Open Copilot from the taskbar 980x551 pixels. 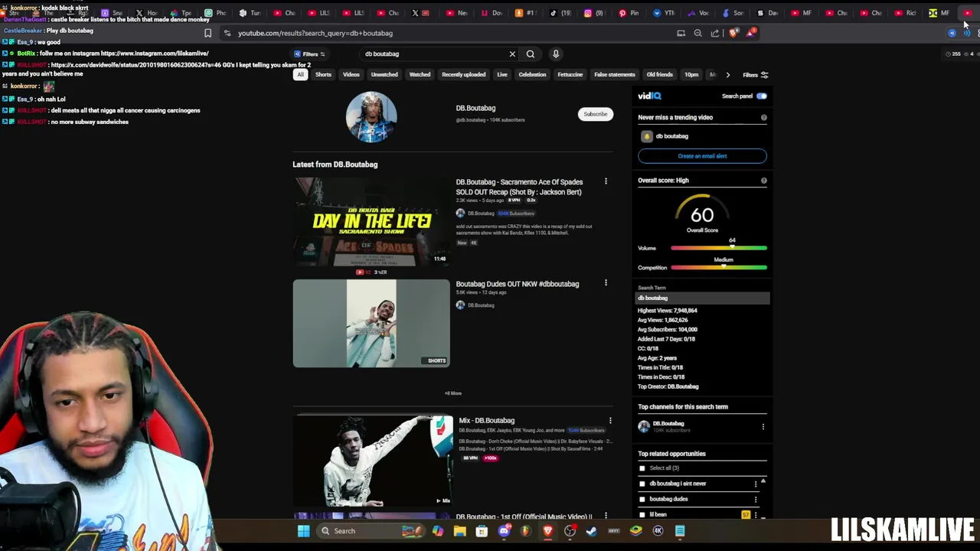[x=437, y=531]
